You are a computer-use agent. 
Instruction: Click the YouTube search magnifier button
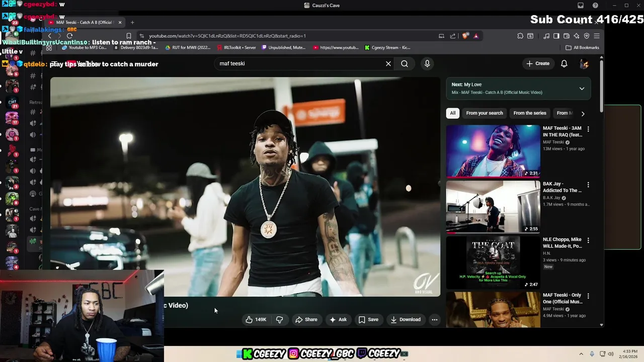click(405, 63)
